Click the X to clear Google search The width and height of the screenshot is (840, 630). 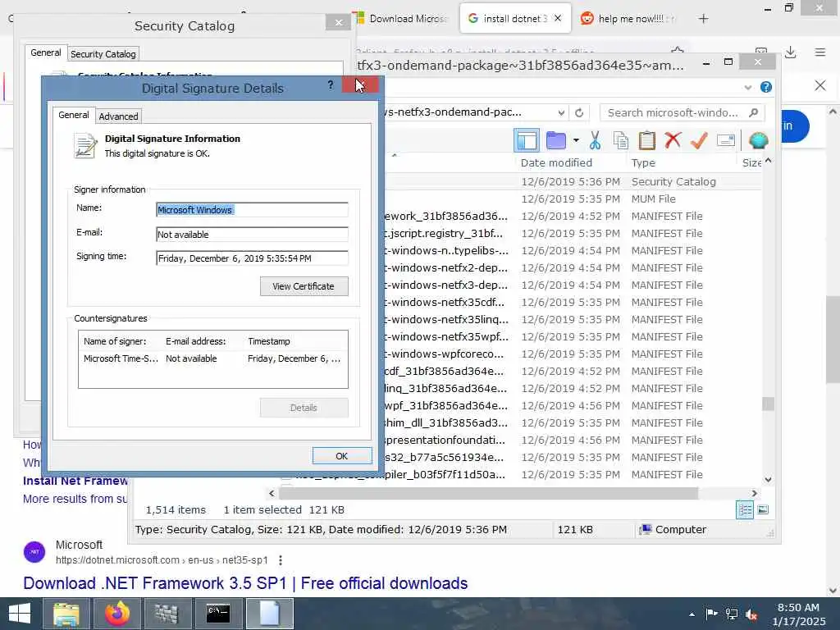pyautogui.click(x=820, y=85)
